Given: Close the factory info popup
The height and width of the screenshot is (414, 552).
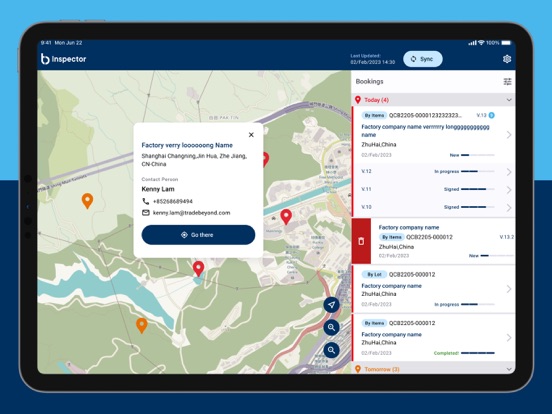Looking at the screenshot, I should (x=251, y=134).
